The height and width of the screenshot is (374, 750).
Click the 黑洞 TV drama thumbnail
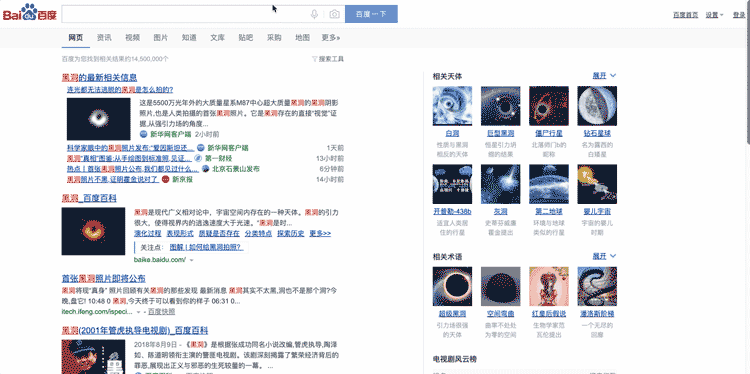pyautogui.click(x=93, y=357)
